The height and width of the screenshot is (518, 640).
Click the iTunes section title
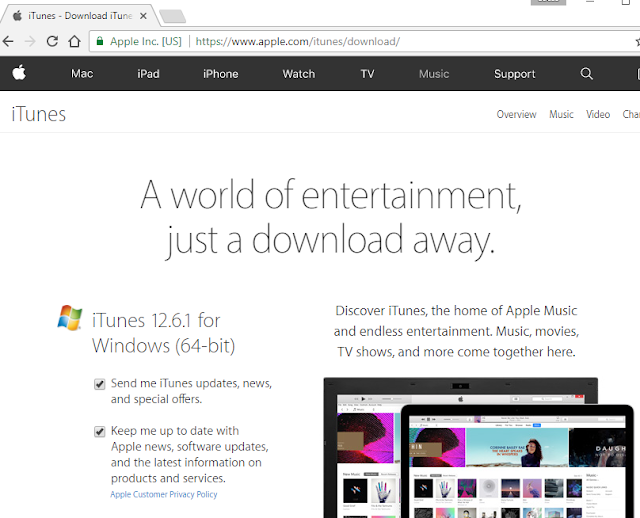click(39, 114)
